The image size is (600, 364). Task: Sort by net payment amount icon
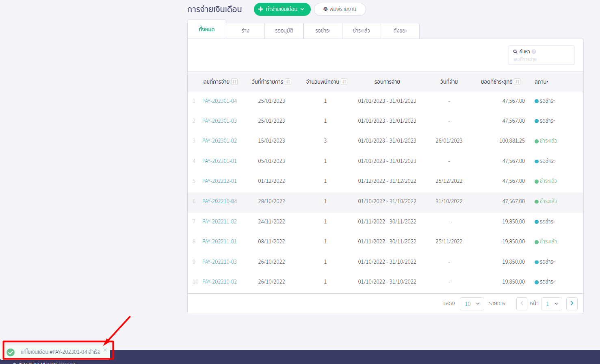[517, 82]
